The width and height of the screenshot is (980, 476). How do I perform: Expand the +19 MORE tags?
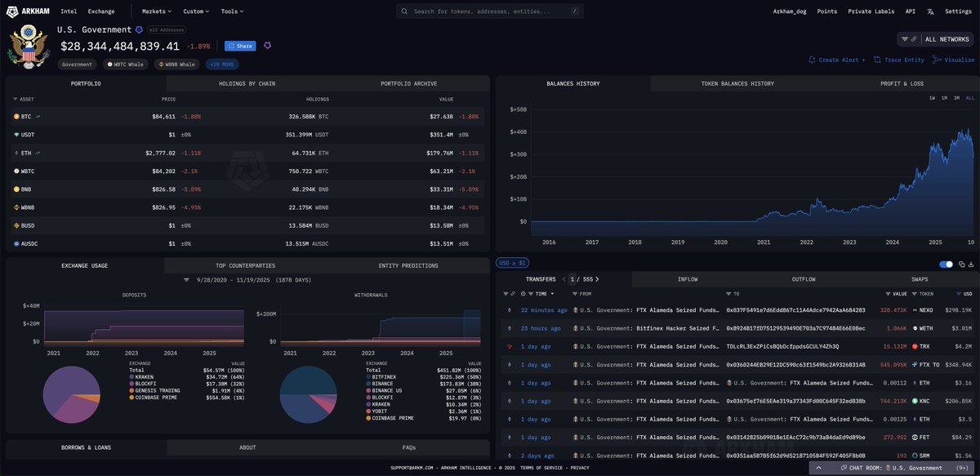(223, 64)
